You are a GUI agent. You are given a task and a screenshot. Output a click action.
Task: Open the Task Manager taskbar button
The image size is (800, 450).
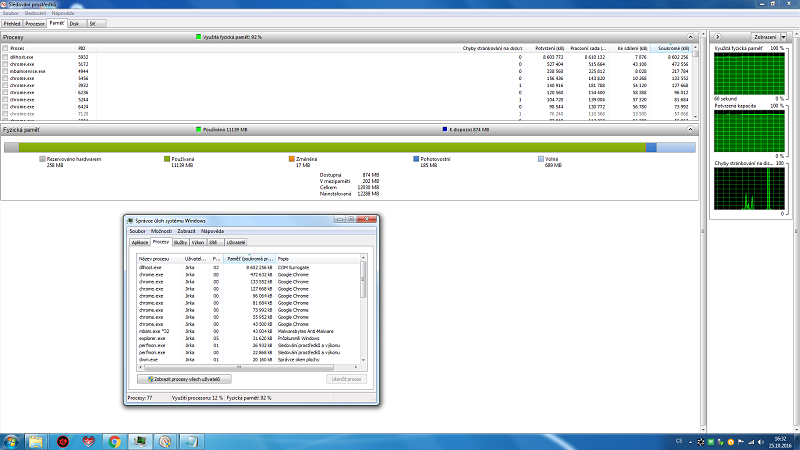(x=140, y=441)
